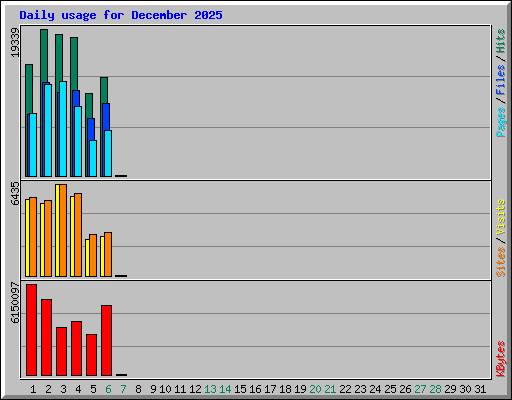Click the 19339 axis value

point(15,42)
